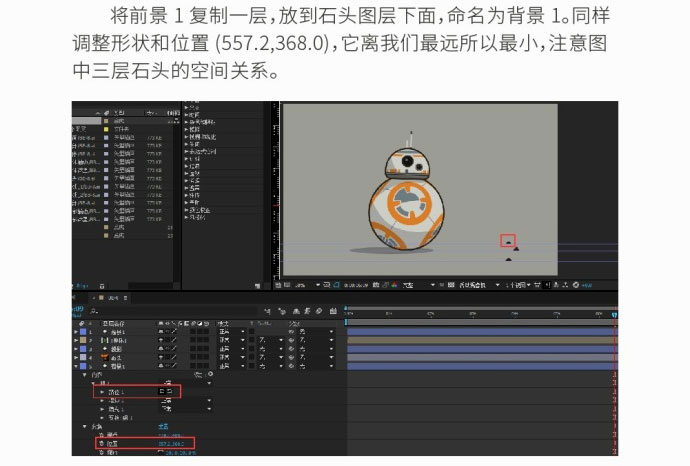Click the Anchor Point stopwatch
This screenshot has height=466, width=690.
101,435
